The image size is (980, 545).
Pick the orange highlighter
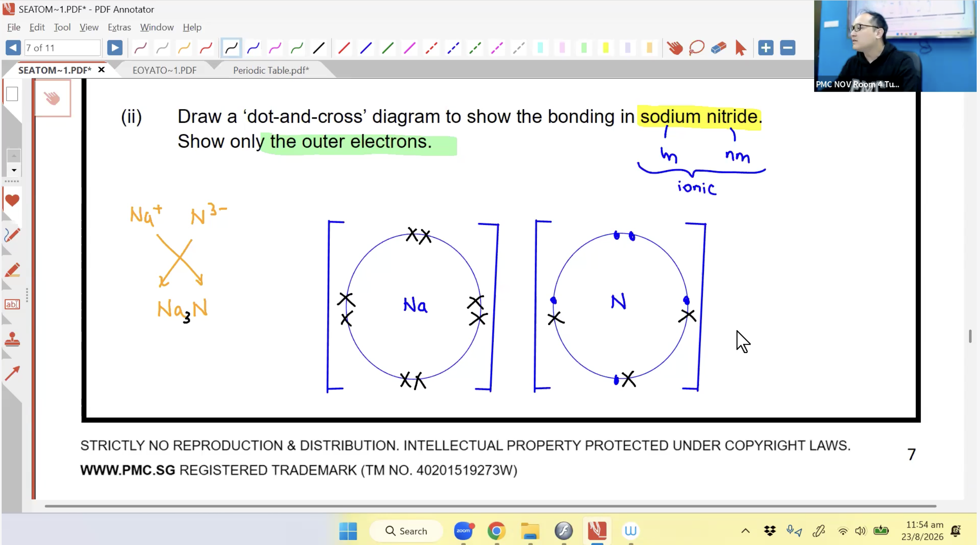(650, 48)
